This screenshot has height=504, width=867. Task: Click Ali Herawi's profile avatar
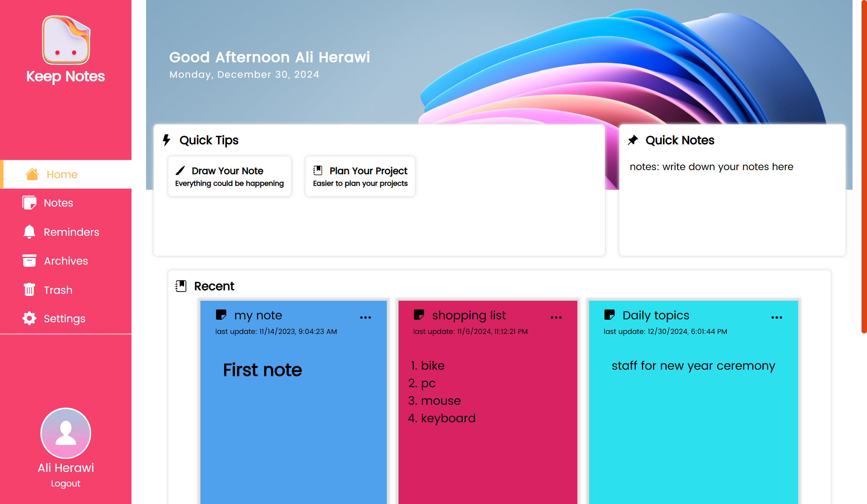click(66, 433)
